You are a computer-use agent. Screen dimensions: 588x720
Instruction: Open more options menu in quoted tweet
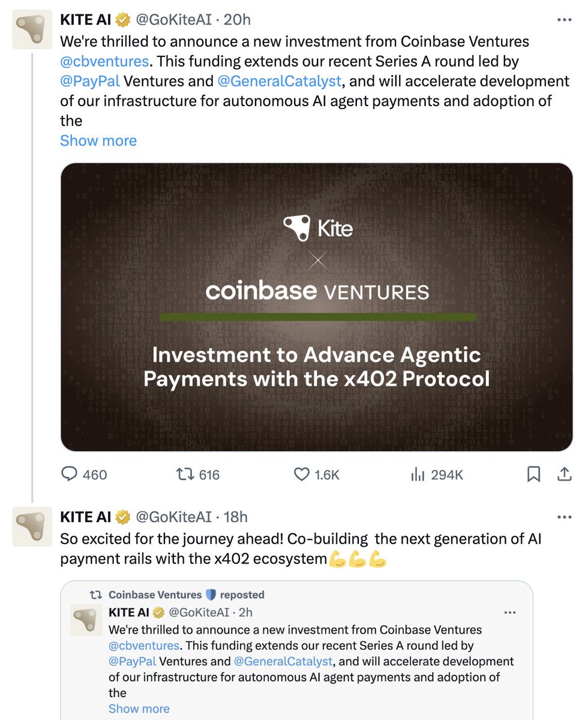click(509, 613)
